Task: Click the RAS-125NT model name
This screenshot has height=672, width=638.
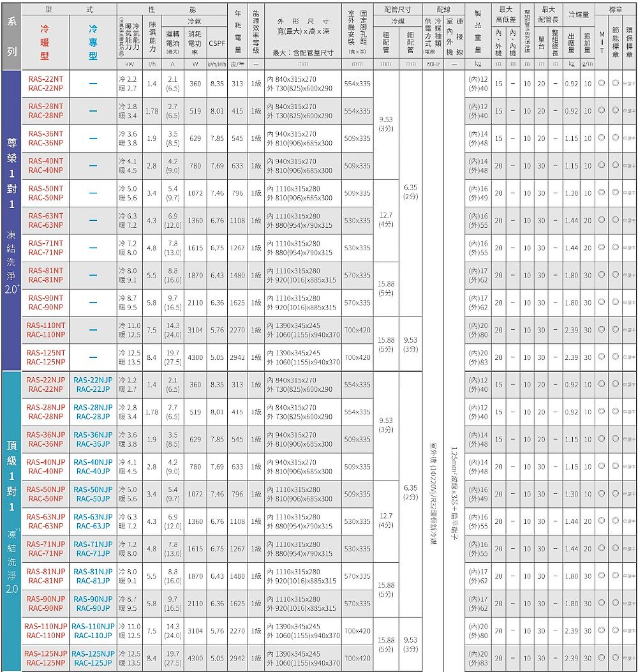Action: [x=46, y=353]
